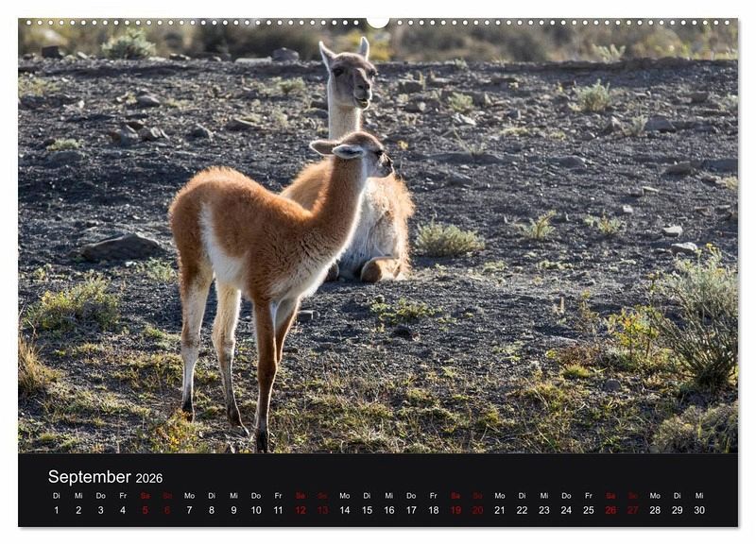Click the red Saturday 26 date
This screenshot has width=756, height=545.
click(610, 510)
